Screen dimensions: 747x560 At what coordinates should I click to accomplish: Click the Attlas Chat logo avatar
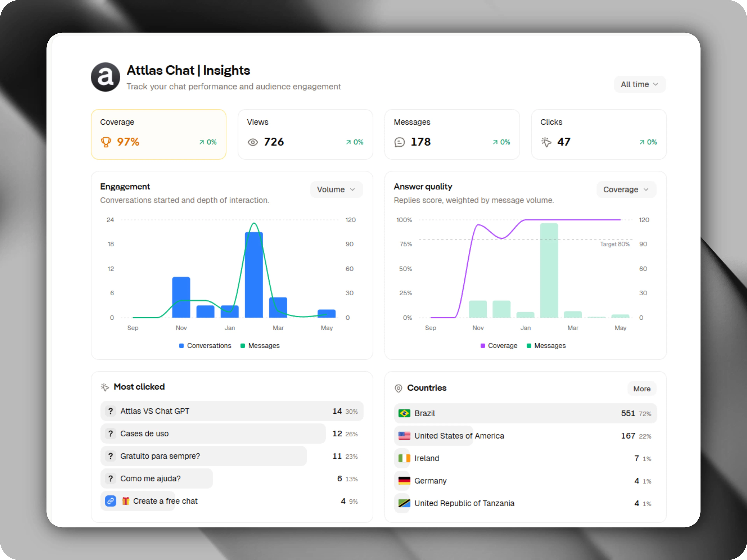pyautogui.click(x=105, y=77)
